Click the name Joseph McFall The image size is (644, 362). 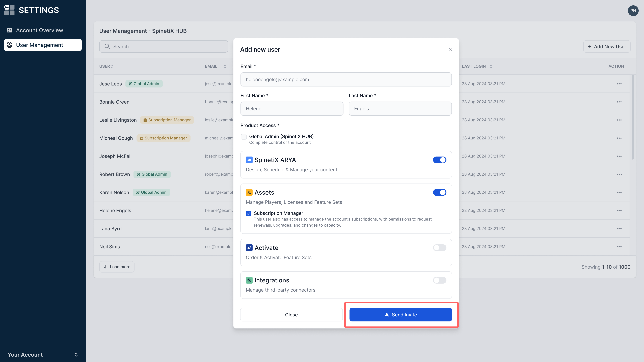pyautogui.click(x=115, y=156)
